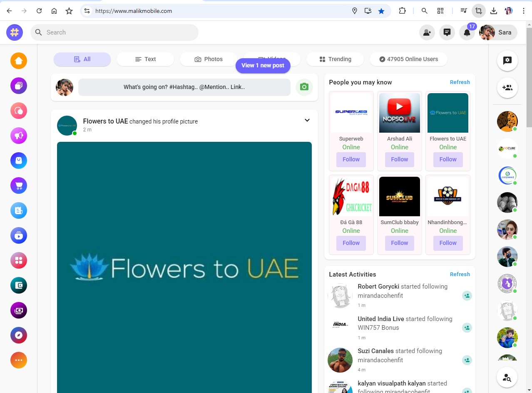532x393 pixels.
Task: Open the purple money banknote icon in sidebar
Action: pyautogui.click(x=19, y=310)
